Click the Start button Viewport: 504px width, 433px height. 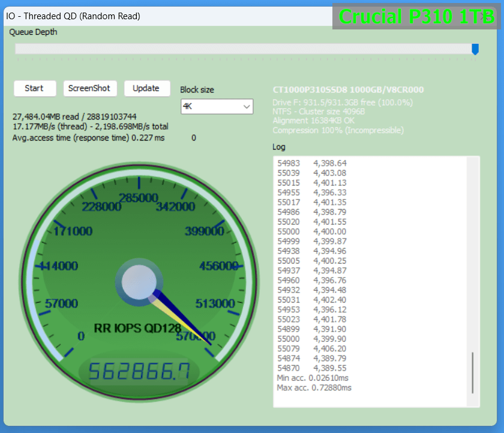34,88
